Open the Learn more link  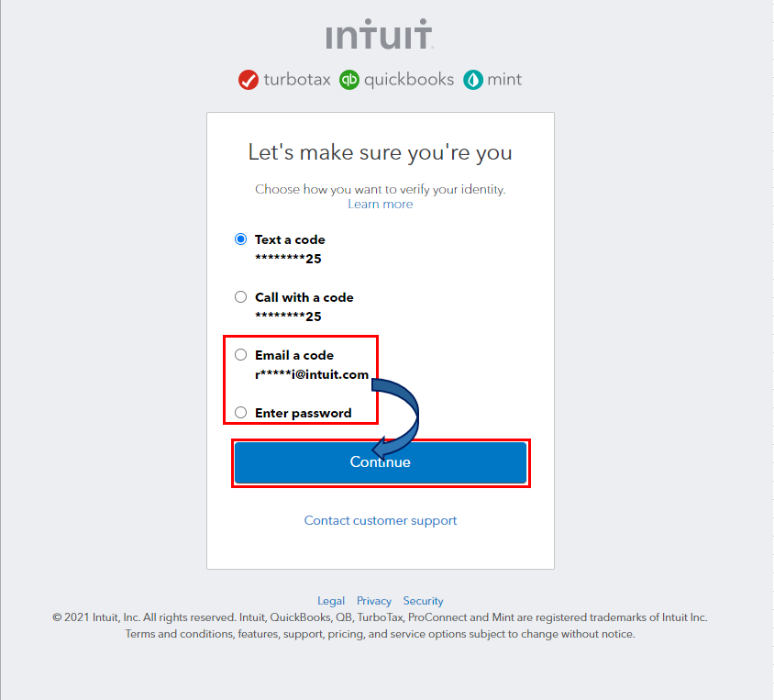pos(380,204)
